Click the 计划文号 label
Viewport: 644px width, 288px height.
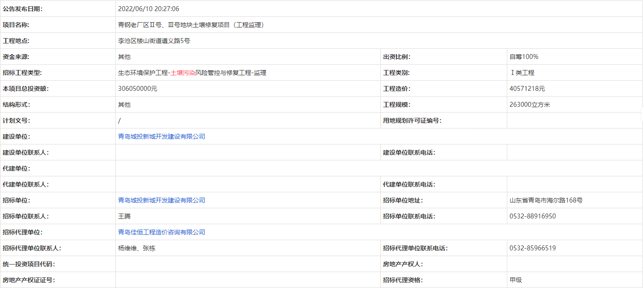coord(16,121)
